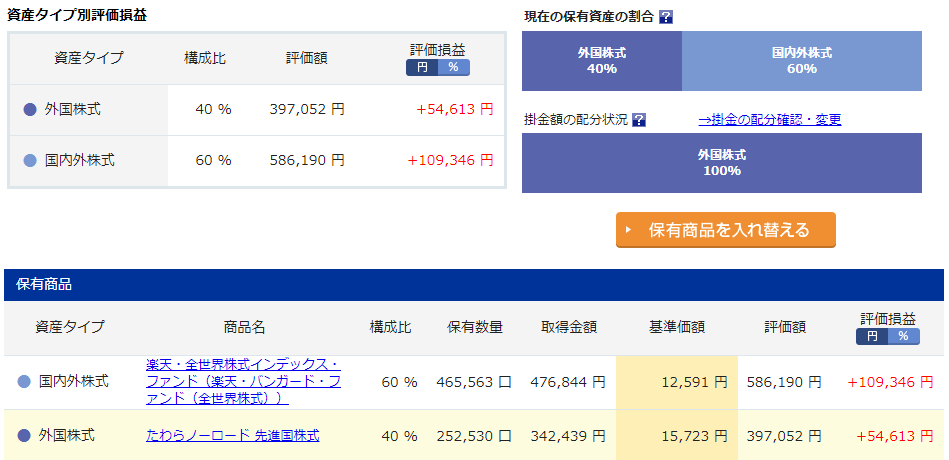
Task: Open たわらノーロード 先進国株式 link
Action: pos(233,435)
